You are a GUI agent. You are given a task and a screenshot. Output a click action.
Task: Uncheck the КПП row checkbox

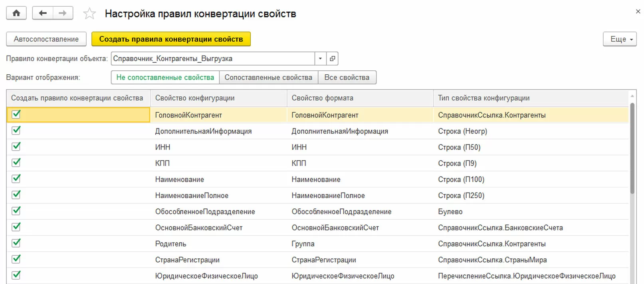16,163
